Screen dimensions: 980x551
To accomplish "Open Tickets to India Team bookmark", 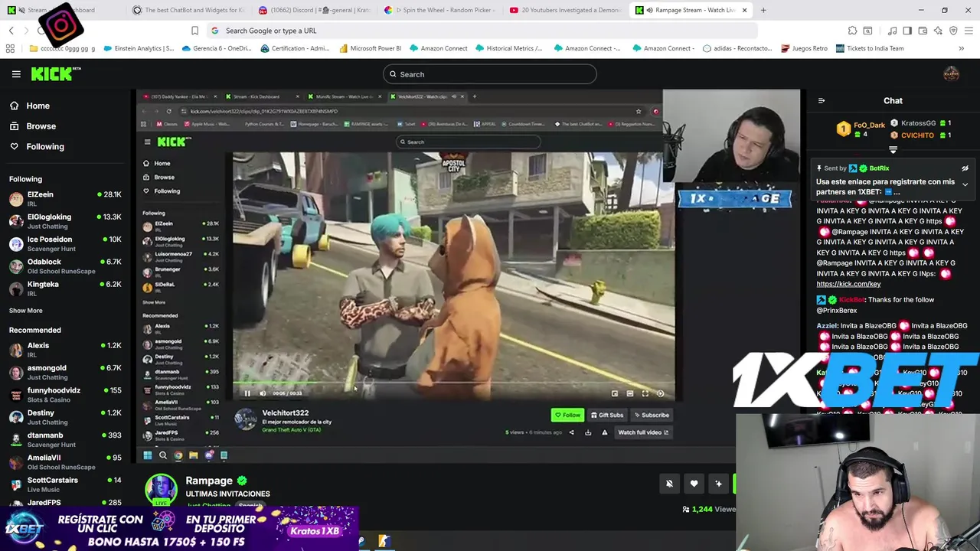I will point(870,48).
